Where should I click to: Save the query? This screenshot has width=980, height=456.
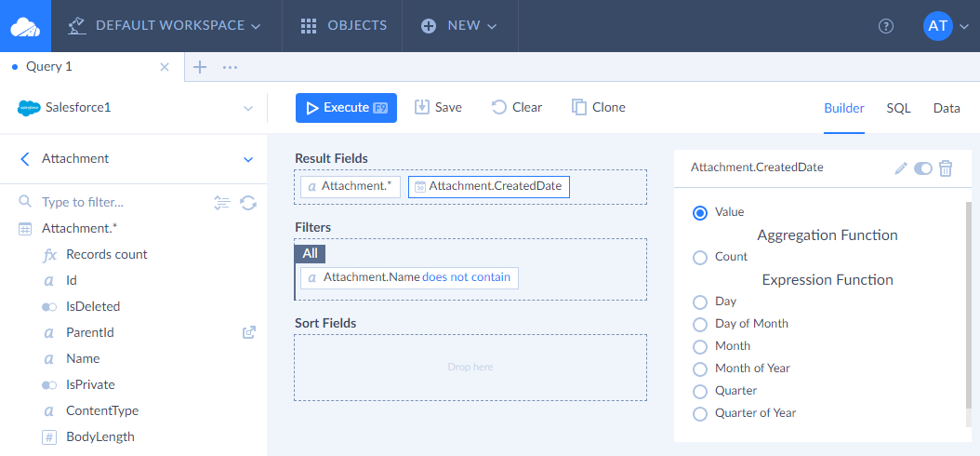438,108
